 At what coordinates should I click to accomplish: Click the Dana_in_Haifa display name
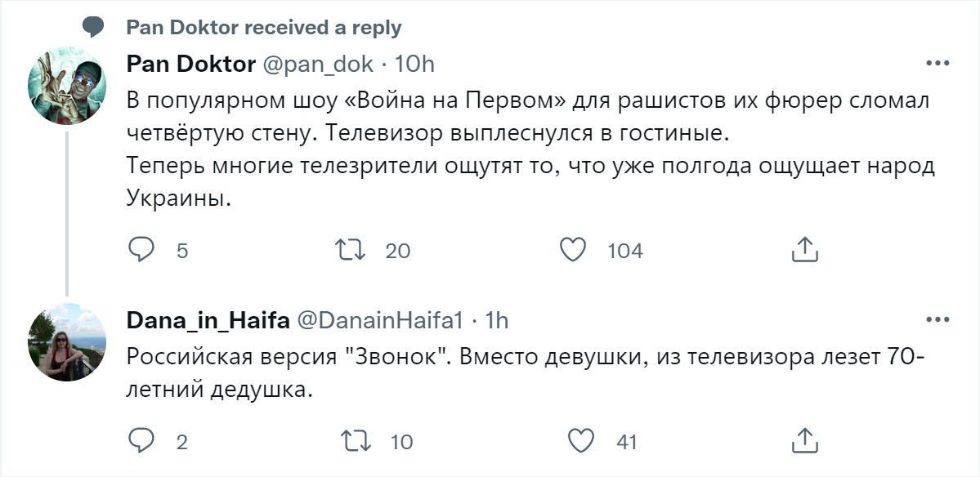pos(208,320)
